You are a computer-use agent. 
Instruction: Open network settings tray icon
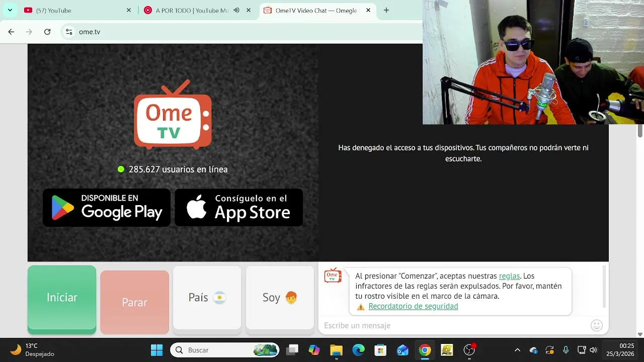[x=582, y=350]
